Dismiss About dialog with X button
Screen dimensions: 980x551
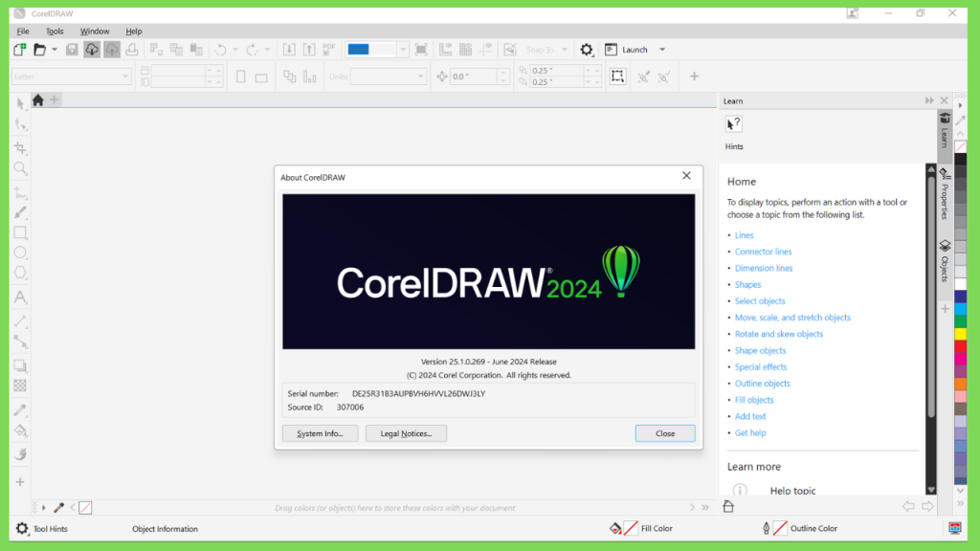click(686, 176)
